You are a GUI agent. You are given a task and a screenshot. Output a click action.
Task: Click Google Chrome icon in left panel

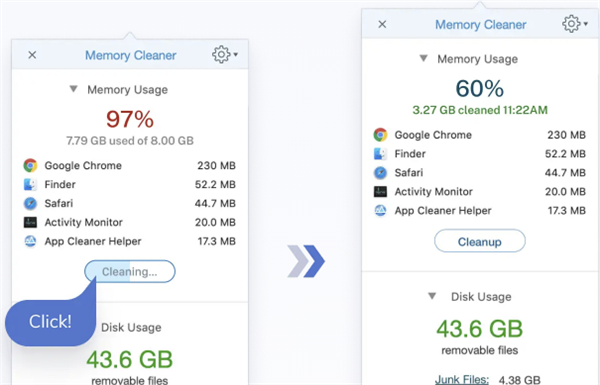pyautogui.click(x=30, y=165)
